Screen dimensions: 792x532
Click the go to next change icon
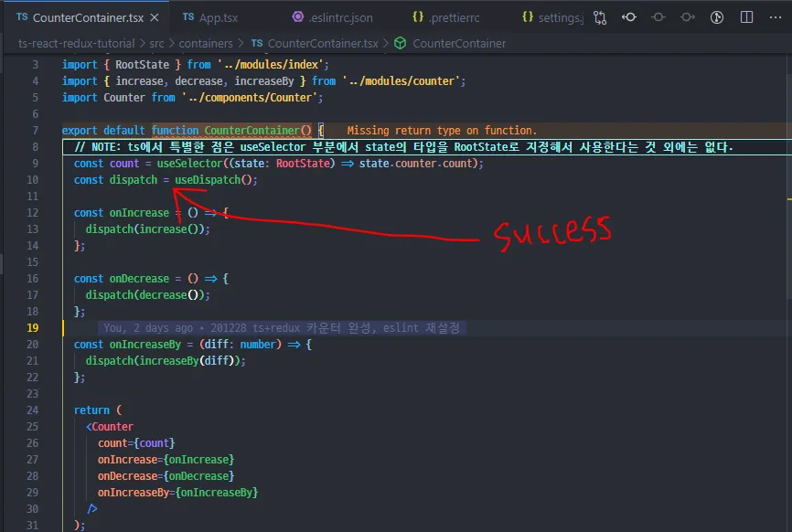click(x=688, y=17)
